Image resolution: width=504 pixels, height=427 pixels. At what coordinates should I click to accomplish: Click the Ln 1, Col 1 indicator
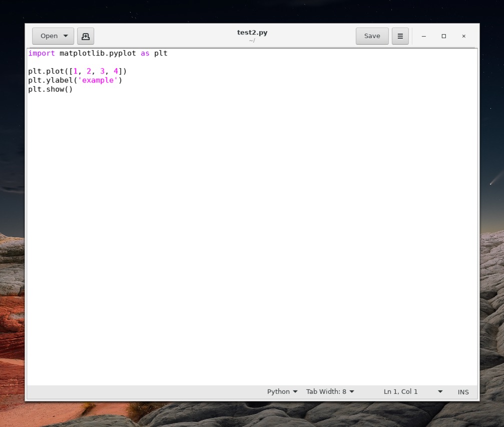click(x=400, y=391)
